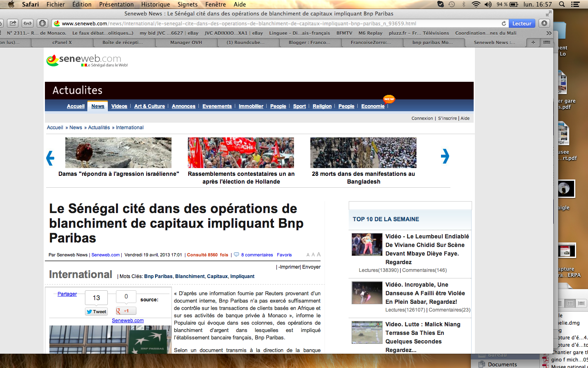Image resolution: width=588 pixels, height=368 pixels.
Task: Switch Finder window to Cover Flow view
Action: (x=581, y=303)
